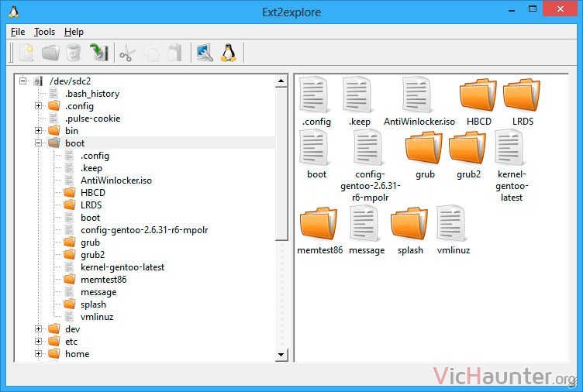Select AntiWinlocker.iso in the tree
Viewport: 583px width, 392px height.
(116, 181)
